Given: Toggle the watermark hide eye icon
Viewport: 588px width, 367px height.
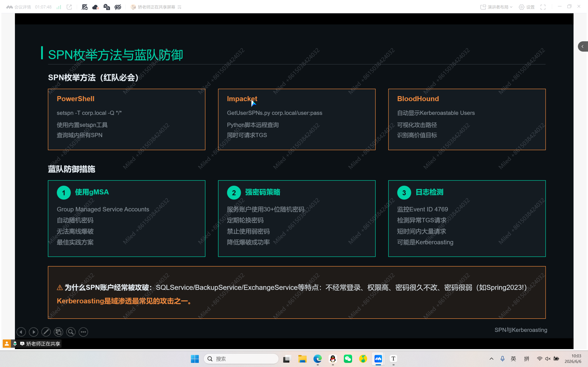Looking at the screenshot, I should coord(118,7).
